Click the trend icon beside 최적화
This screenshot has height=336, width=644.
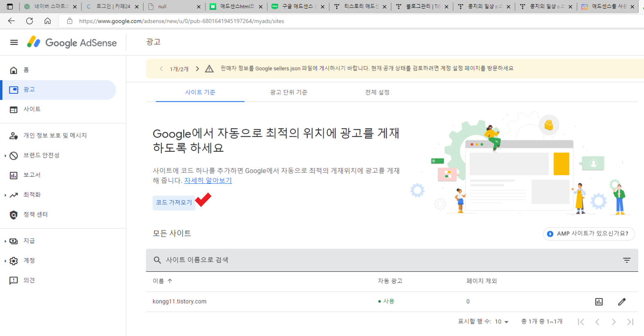click(x=14, y=195)
